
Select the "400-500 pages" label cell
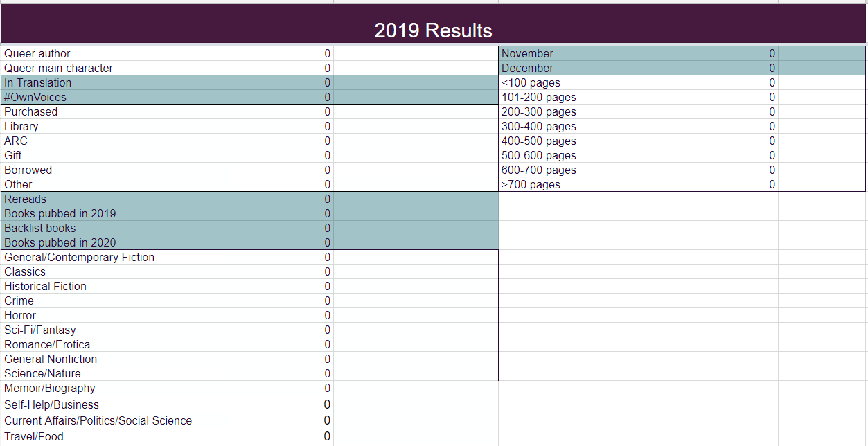[595, 141]
